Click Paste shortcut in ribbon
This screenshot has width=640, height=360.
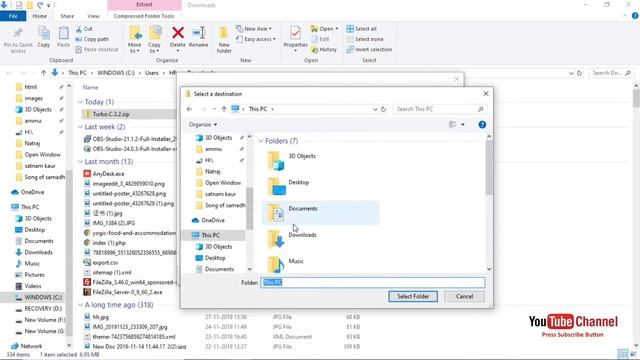[x=97, y=49]
